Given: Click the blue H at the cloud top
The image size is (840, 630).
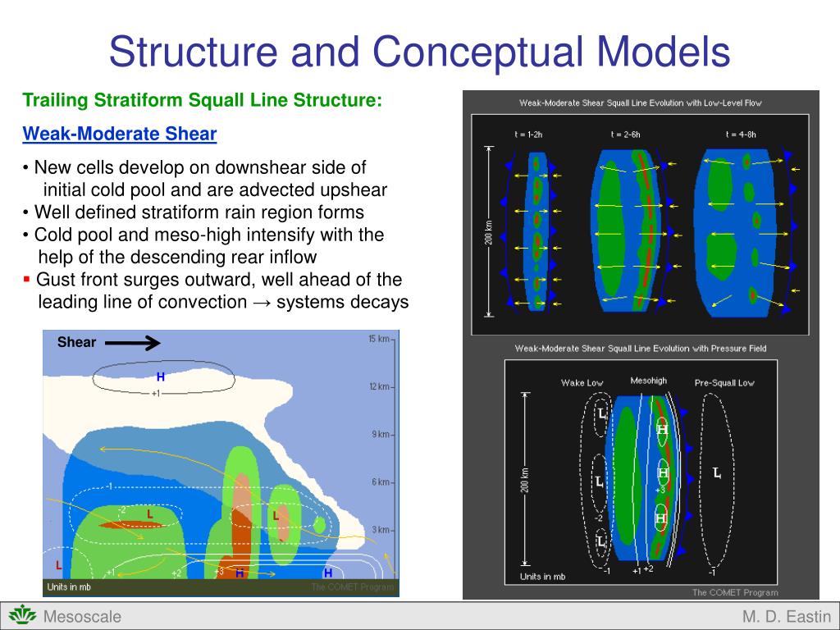Looking at the screenshot, I should [x=160, y=377].
